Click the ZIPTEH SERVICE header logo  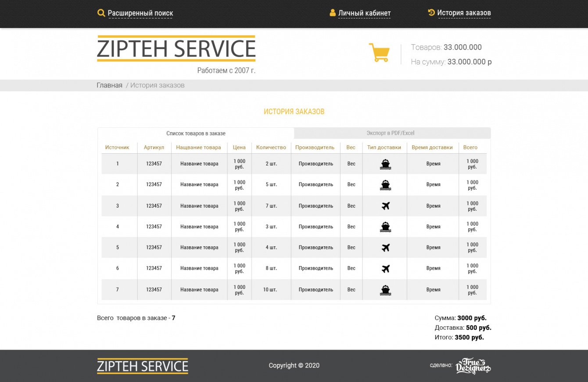176,48
